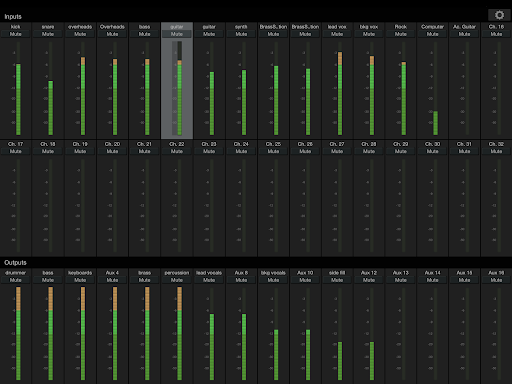
Task: Mute the snare input channel
Action: point(48,34)
